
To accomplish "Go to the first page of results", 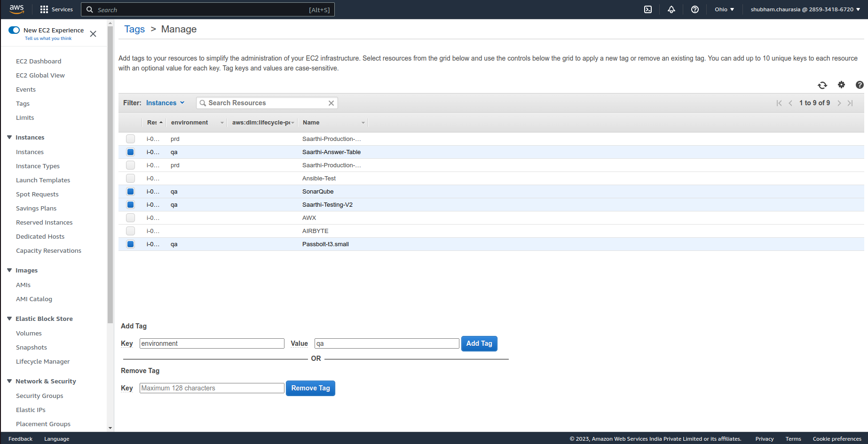I will pyautogui.click(x=779, y=103).
